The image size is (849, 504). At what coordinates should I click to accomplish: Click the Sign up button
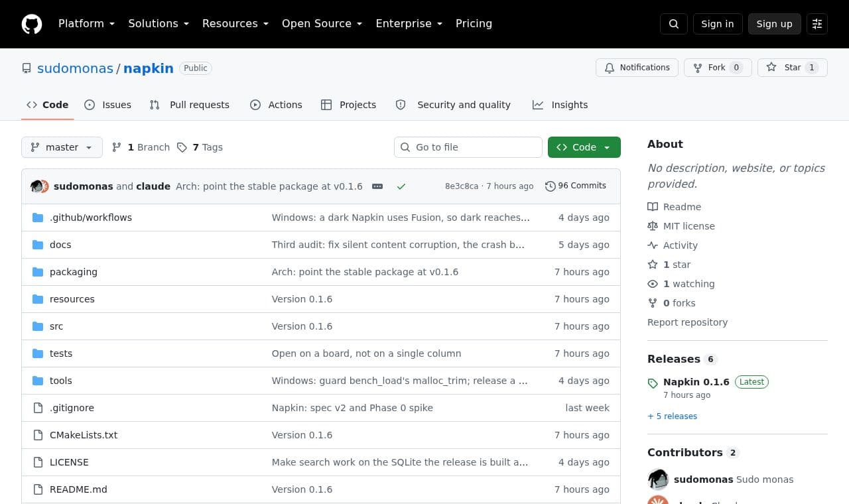click(x=775, y=24)
